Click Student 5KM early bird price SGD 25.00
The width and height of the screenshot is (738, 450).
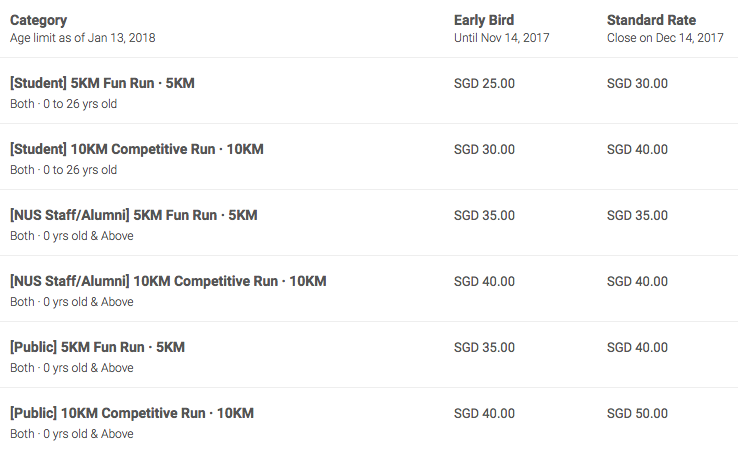pyautogui.click(x=484, y=83)
